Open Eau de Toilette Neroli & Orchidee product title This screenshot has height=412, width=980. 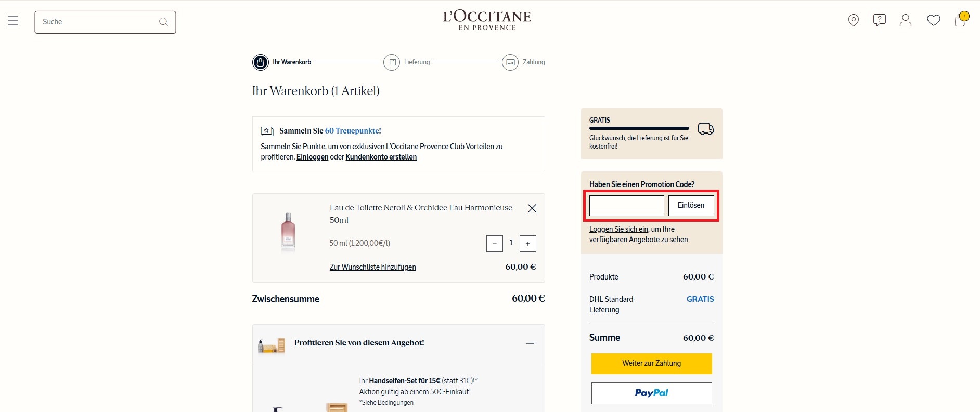click(421, 214)
